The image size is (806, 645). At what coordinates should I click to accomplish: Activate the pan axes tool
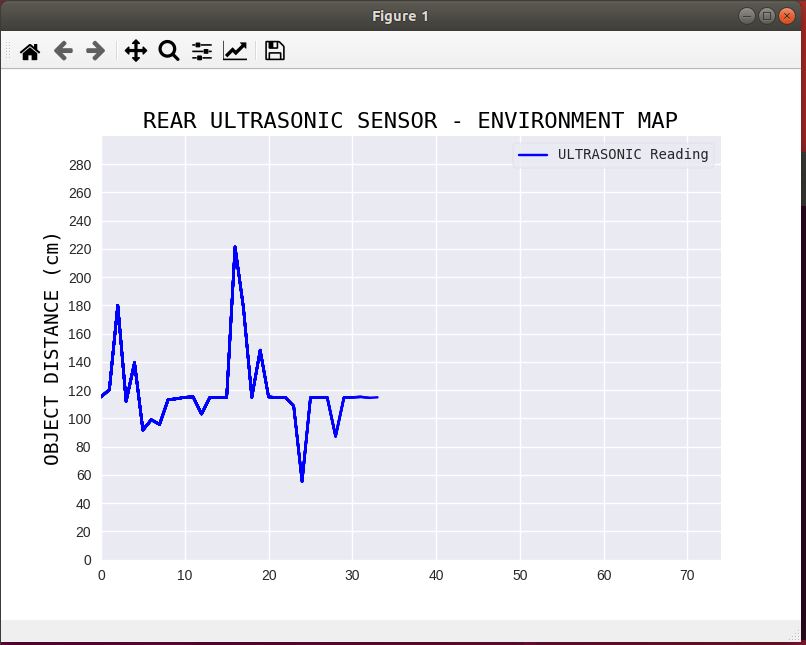(x=136, y=51)
